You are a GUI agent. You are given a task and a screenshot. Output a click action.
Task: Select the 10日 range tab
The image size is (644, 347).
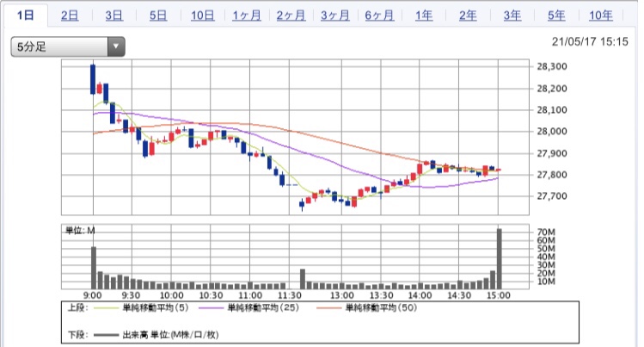[202, 15]
